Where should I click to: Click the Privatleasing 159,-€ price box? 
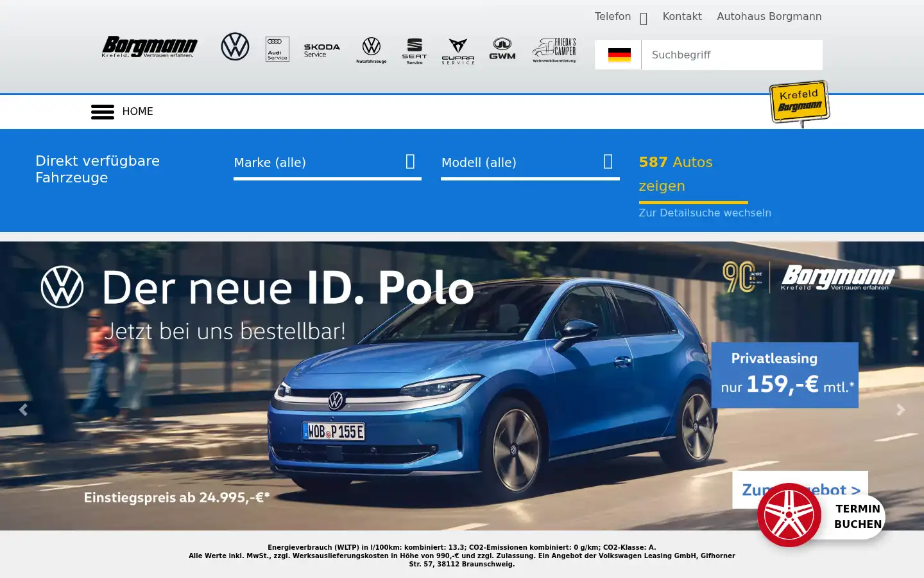tap(785, 375)
